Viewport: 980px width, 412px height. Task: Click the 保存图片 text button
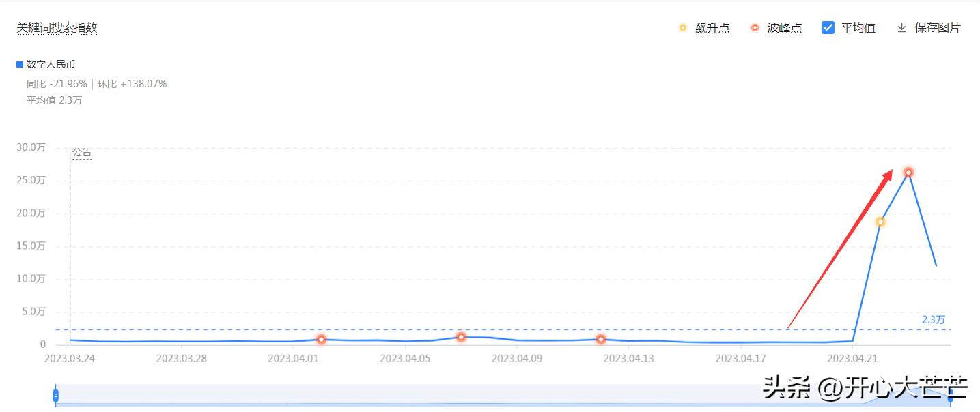click(937, 28)
